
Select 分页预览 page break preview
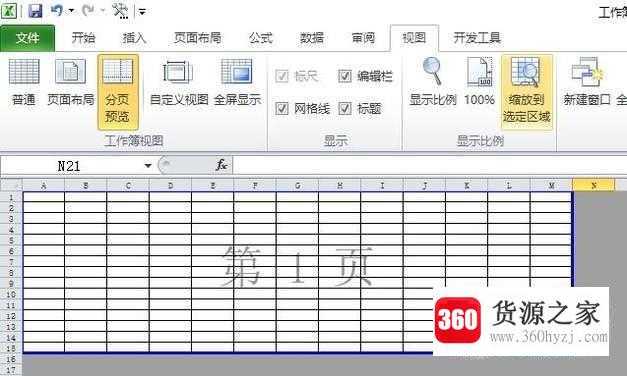point(118,92)
